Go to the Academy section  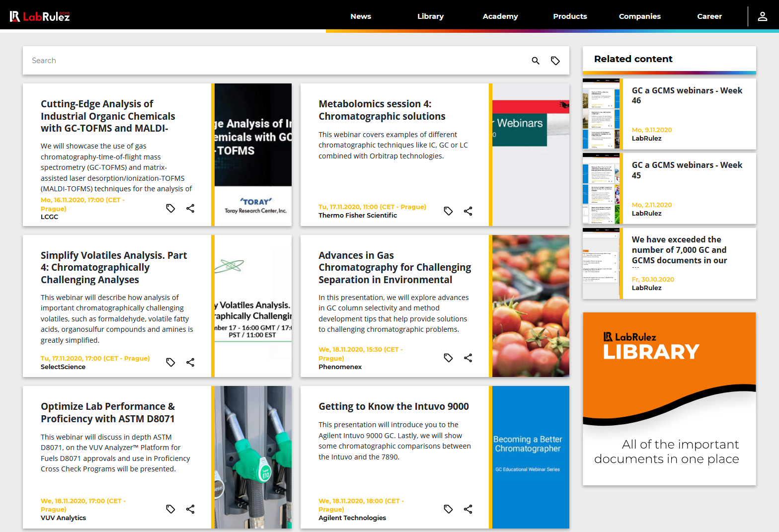(500, 16)
